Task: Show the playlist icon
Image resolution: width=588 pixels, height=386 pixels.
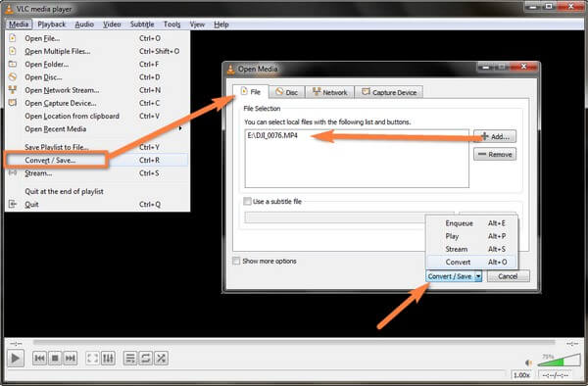Action: [130, 359]
